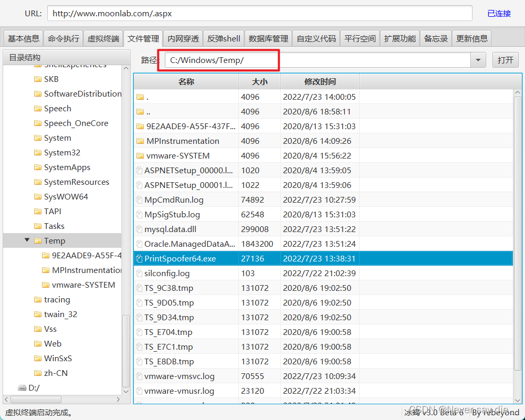Click the WinSxS folder icon
The height and width of the screenshot is (420, 525).
38,359
